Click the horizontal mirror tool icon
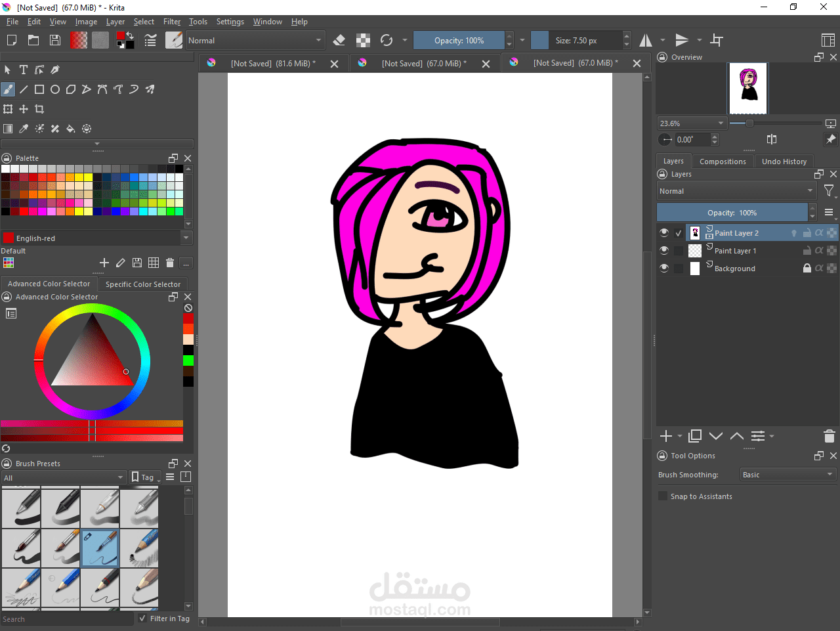840x631 pixels. [646, 41]
